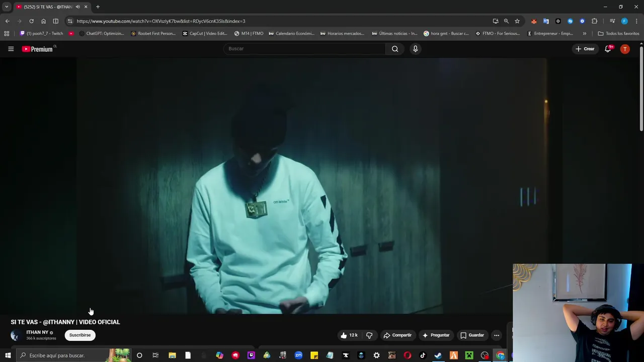This screenshot has height=362, width=644.
Task: Open the YouTube hamburger guide menu
Action: (x=11, y=49)
